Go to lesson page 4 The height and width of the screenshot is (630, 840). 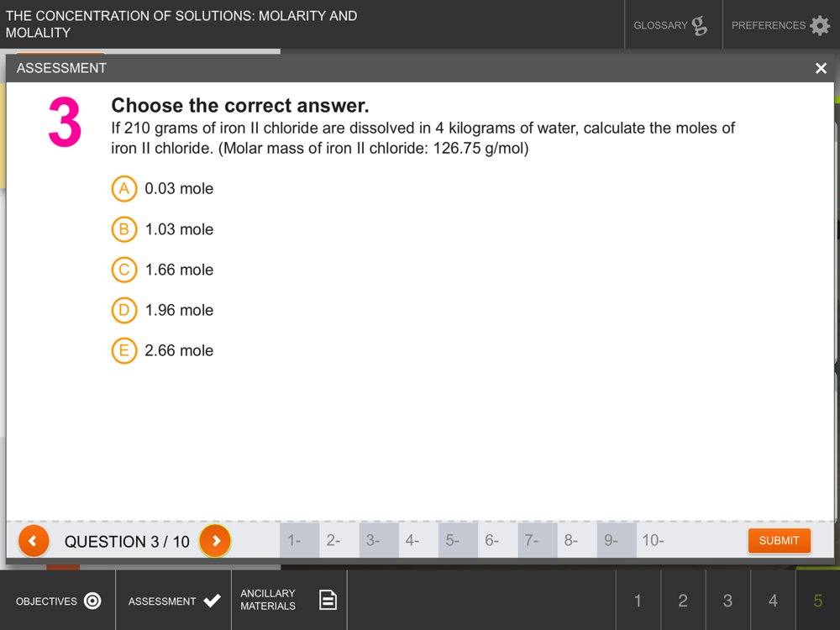[773, 601]
